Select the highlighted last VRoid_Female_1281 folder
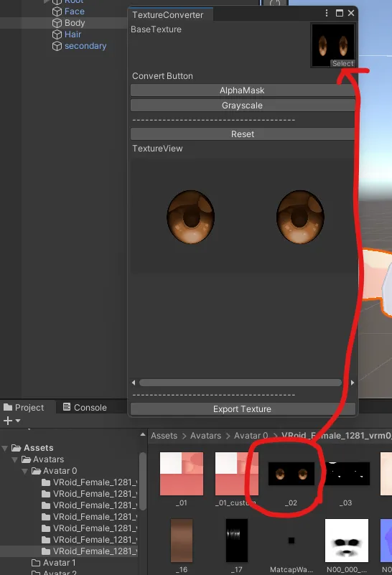The height and width of the screenshot is (575, 392). point(95,551)
